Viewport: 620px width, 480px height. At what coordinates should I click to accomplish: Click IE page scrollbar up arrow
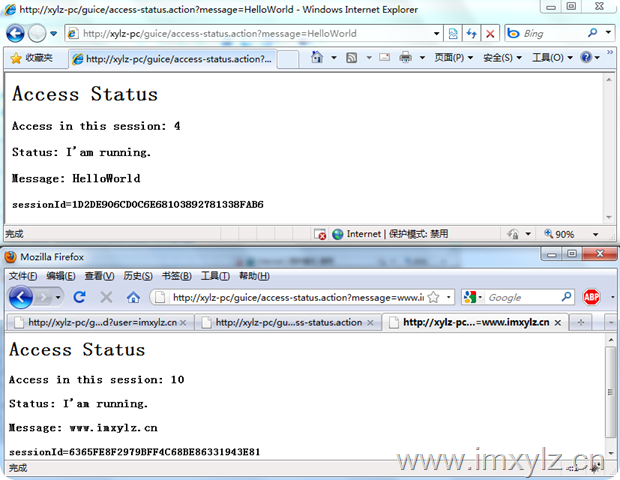click(609, 79)
